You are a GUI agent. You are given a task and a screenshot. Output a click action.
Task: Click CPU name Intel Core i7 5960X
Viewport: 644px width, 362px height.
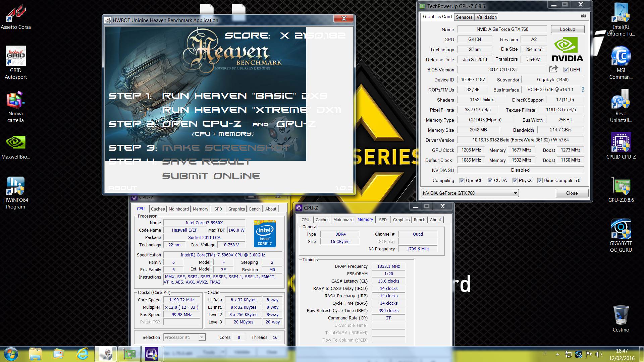click(204, 223)
